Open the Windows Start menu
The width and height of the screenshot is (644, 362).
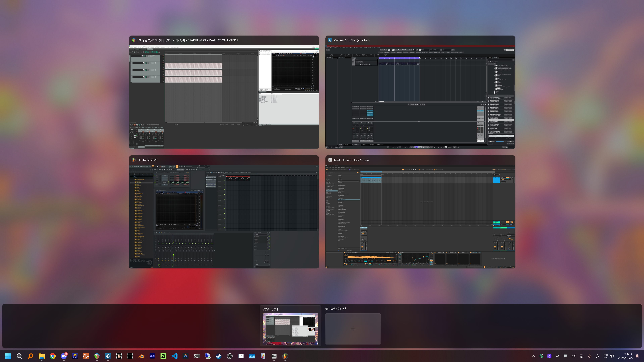[8, 356]
